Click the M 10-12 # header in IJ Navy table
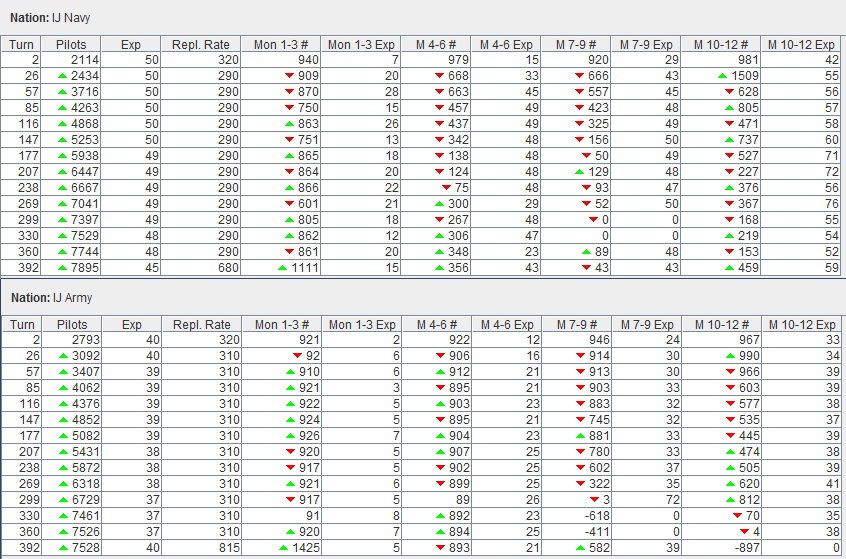 [x=721, y=44]
